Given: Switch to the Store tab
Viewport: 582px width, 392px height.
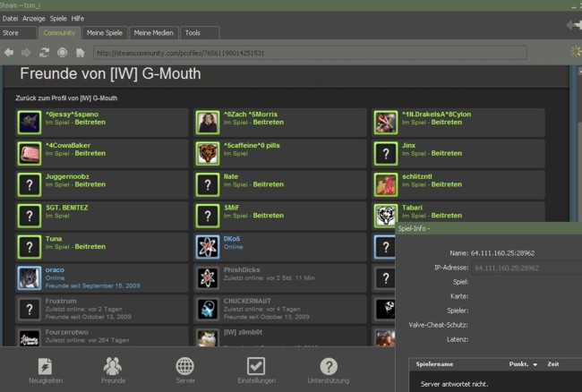Looking at the screenshot, I should click(11, 33).
